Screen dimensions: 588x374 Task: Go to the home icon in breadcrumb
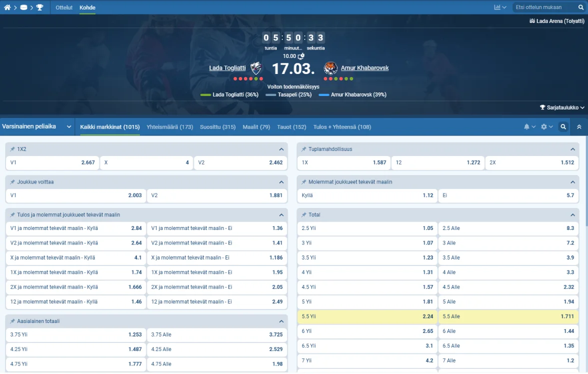(x=7, y=7)
